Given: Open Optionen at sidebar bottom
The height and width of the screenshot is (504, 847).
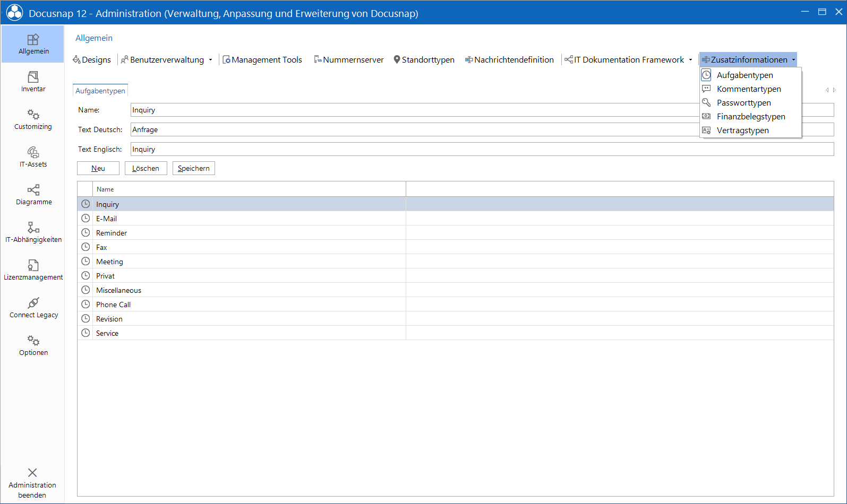Looking at the screenshot, I should tap(33, 345).
